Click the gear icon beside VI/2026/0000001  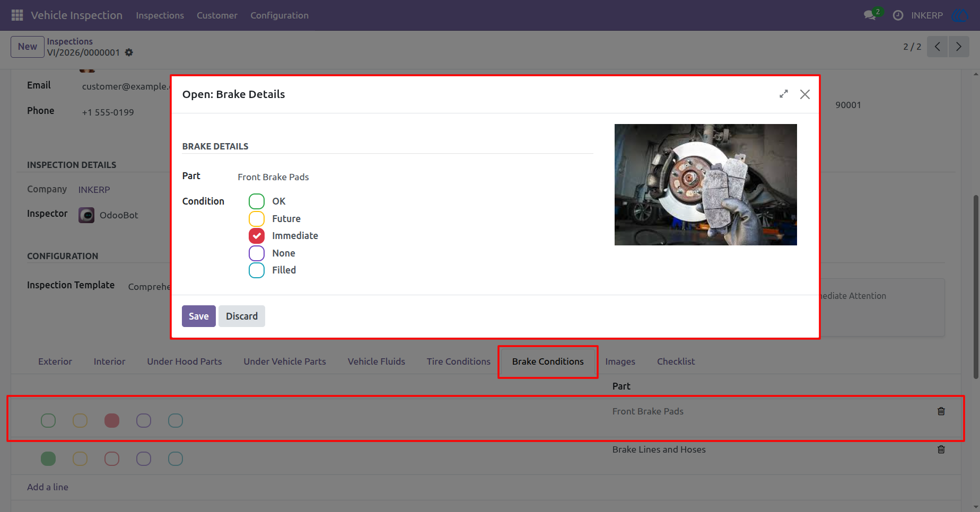coord(129,52)
